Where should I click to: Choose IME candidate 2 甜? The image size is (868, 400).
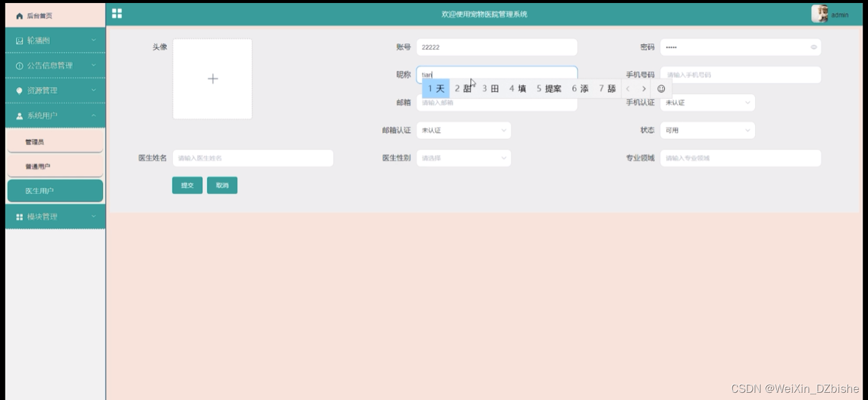pyautogui.click(x=463, y=89)
